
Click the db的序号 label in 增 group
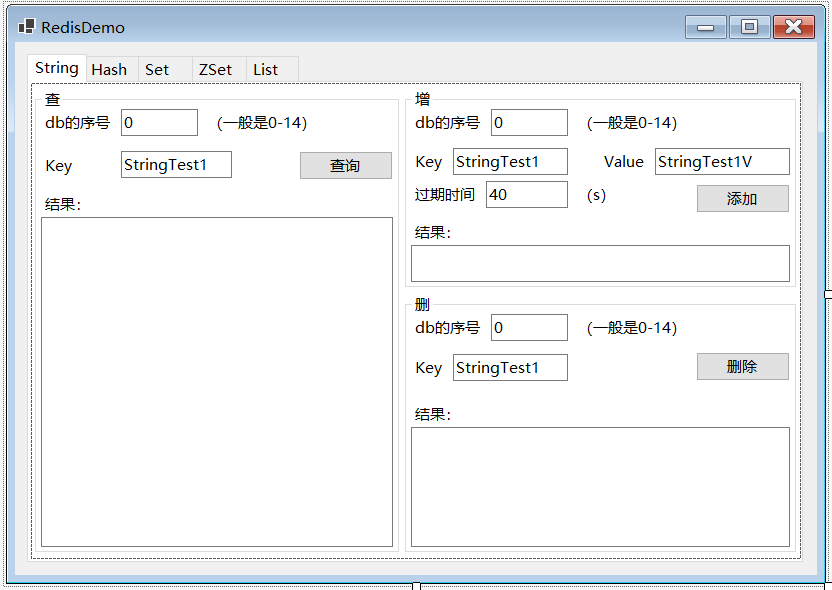(x=447, y=123)
